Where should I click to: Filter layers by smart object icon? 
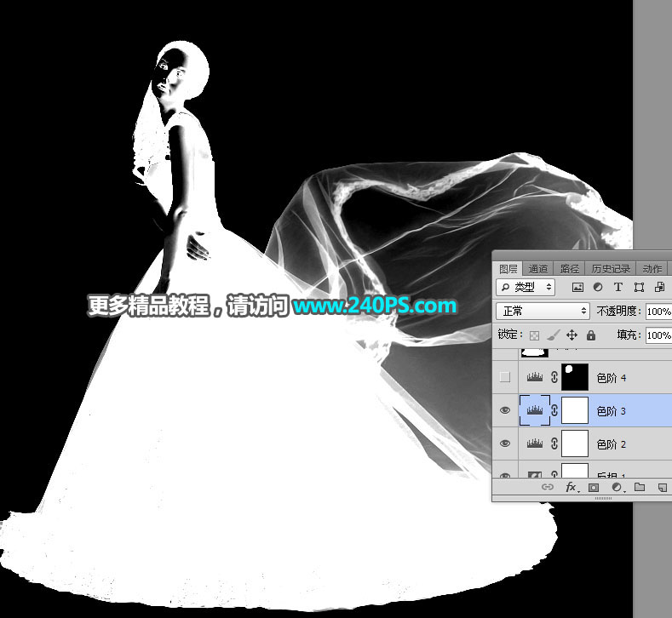pyautogui.click(x=659, y=288)
